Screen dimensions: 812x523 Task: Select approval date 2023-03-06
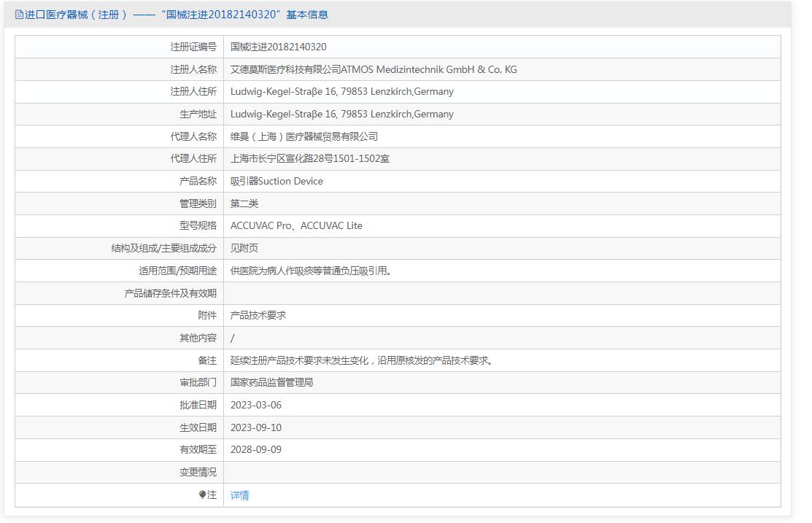point(256,406)
